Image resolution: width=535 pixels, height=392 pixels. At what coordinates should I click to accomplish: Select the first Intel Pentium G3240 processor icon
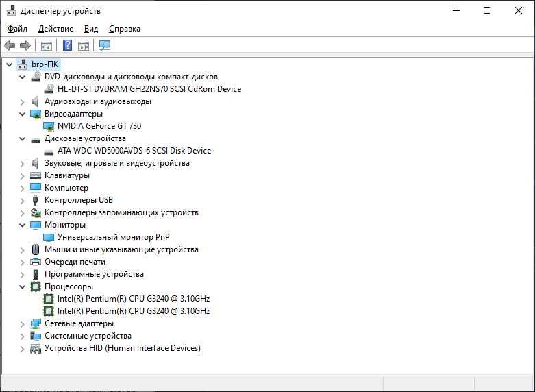click(49, 299)
